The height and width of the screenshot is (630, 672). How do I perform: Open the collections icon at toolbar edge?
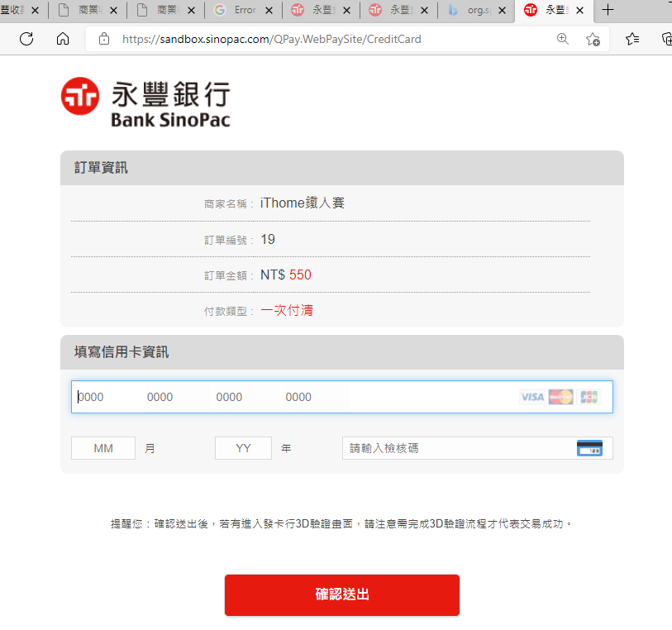tap(667, 39)
